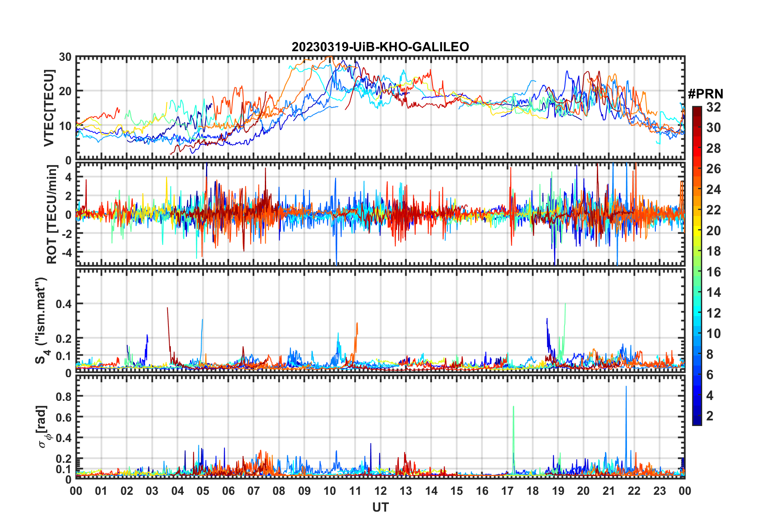Click the PRN colorbar strip

pos(697,266)
